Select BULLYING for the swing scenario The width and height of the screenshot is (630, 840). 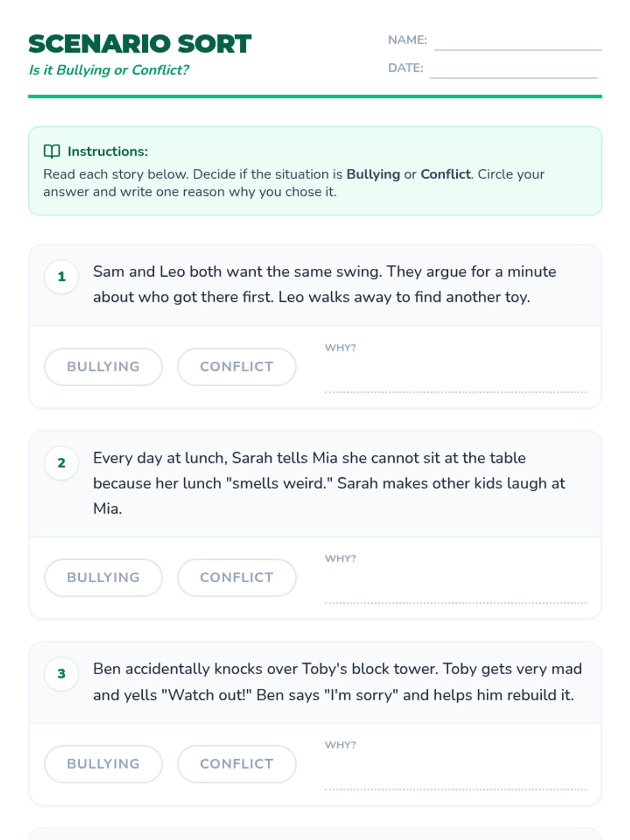(x=103, y=366)
